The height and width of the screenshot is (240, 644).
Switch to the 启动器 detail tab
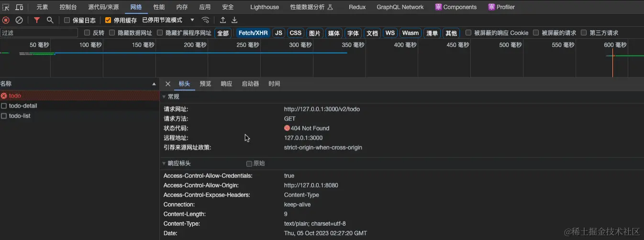pos(250,84)
